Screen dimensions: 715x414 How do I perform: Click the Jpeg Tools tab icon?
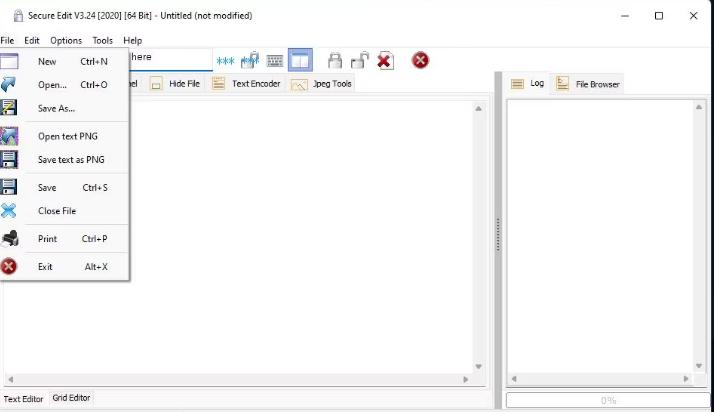pos(299,85)
